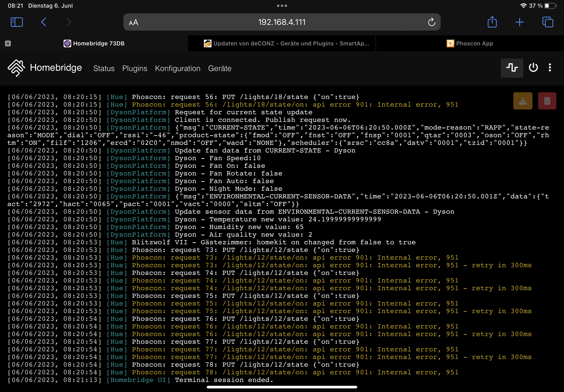Add a new tab with plus icon

coord(519,22)
